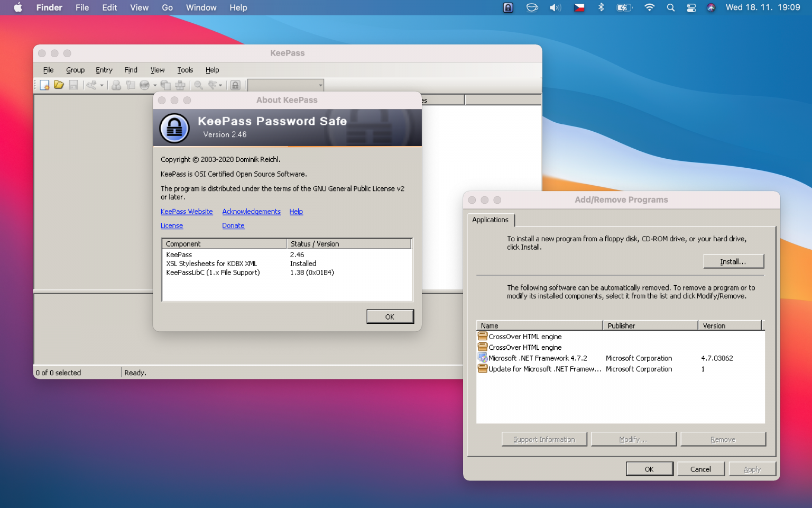812x508 pixels.
Task: Open the Tools menu in KeePass
Action: [x=185, y=70]
